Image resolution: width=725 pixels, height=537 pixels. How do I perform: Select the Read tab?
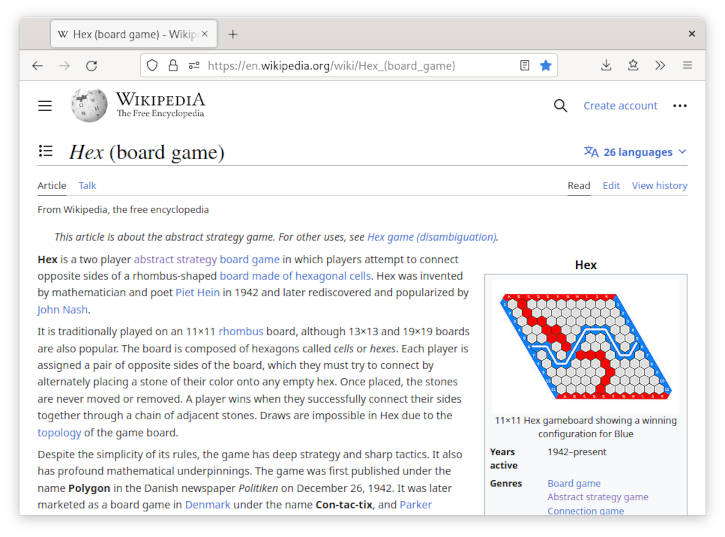click(x=578, y=185)
